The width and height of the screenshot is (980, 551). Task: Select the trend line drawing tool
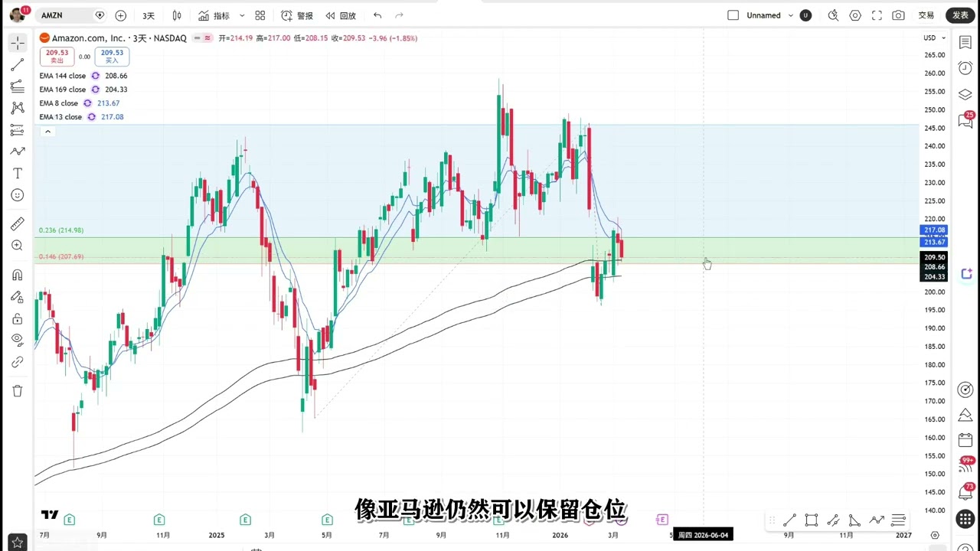tap(17, 65)
